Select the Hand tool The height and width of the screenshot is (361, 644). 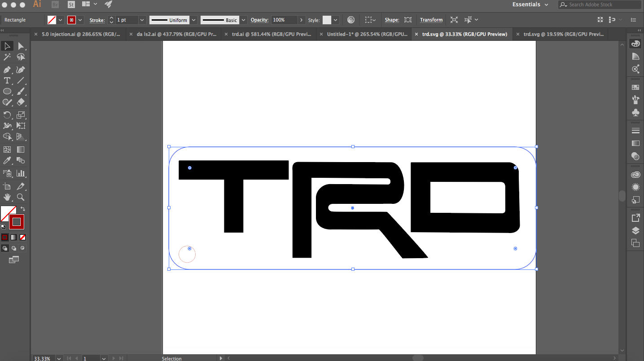coord(7,197)
